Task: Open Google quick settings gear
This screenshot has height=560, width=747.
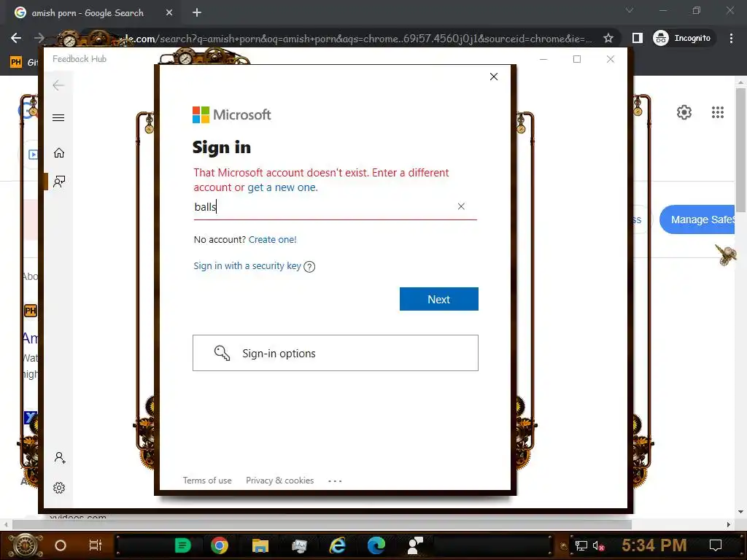Action: (x=684, y=112)
